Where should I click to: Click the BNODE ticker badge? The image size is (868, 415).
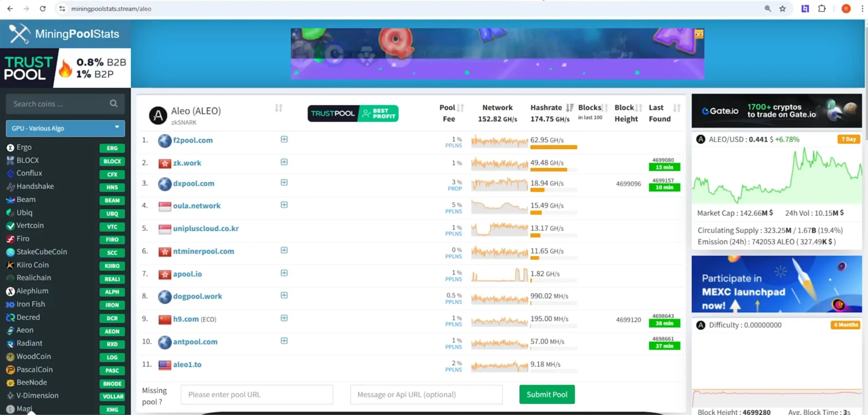[x=112, y=384]
